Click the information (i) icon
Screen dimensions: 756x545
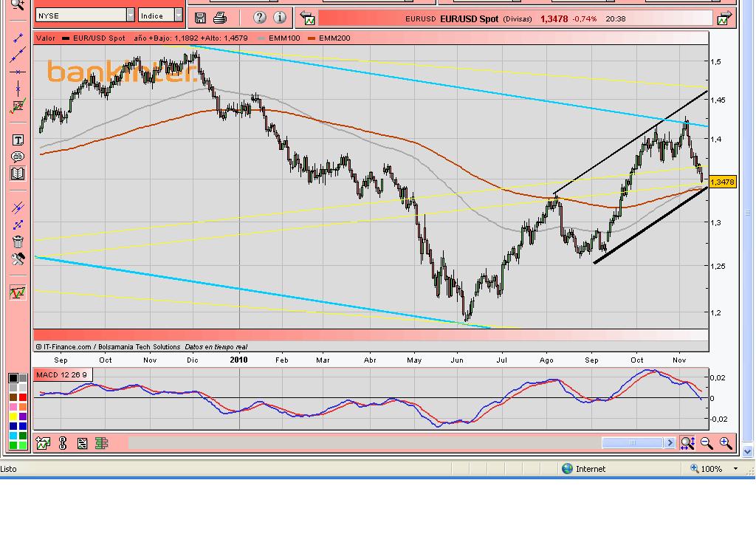pyautogui.click(x=280, y=18)
